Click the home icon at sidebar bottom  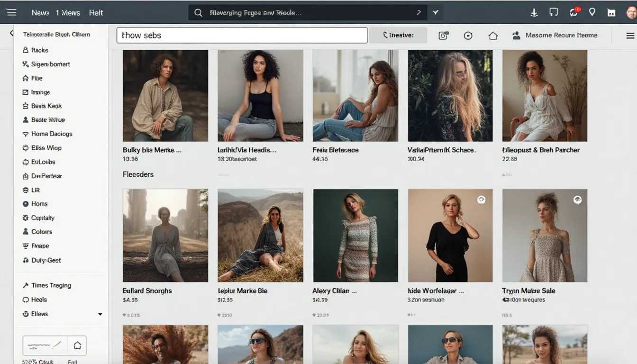click(77, 346)
